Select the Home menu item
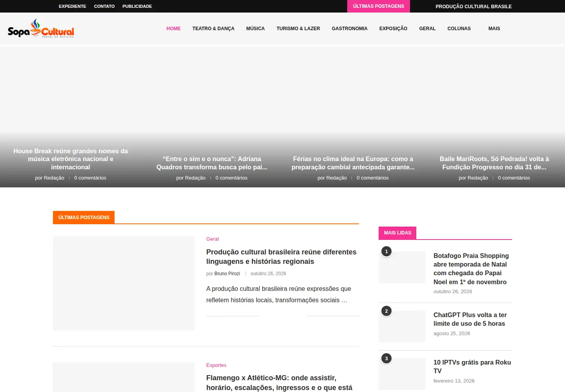Screen dimensions: 565x392 (x=173, y=29)
